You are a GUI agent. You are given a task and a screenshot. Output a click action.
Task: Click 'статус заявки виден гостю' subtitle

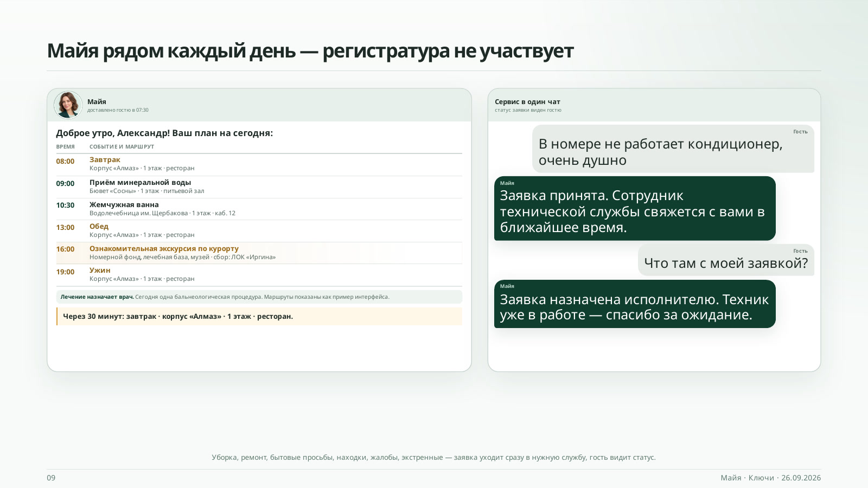click(528, 110)
